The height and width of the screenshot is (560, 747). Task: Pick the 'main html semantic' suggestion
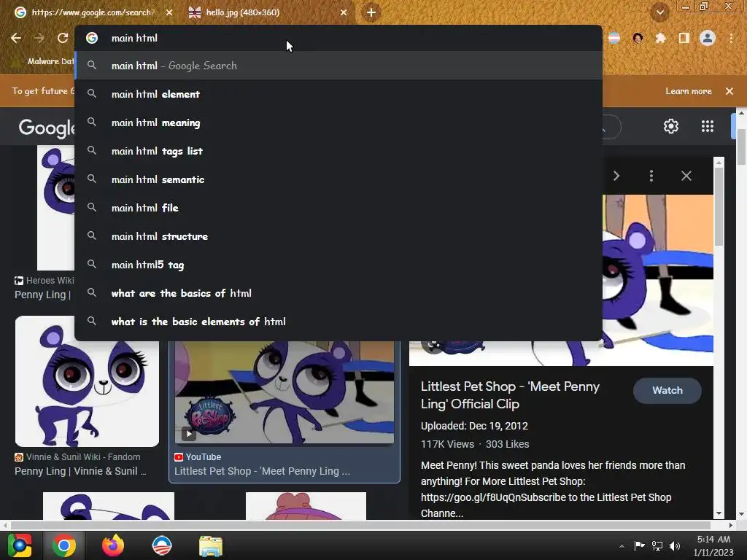click(338, 179)
